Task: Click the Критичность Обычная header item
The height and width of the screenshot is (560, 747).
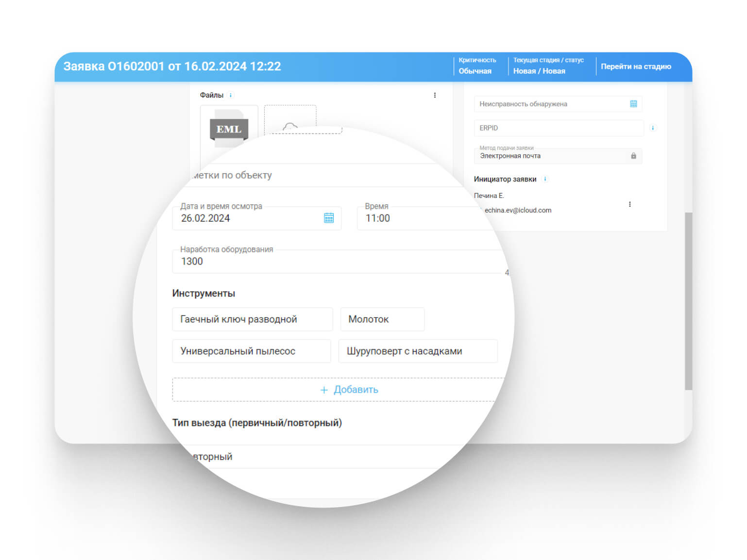Action: point(477,66)
